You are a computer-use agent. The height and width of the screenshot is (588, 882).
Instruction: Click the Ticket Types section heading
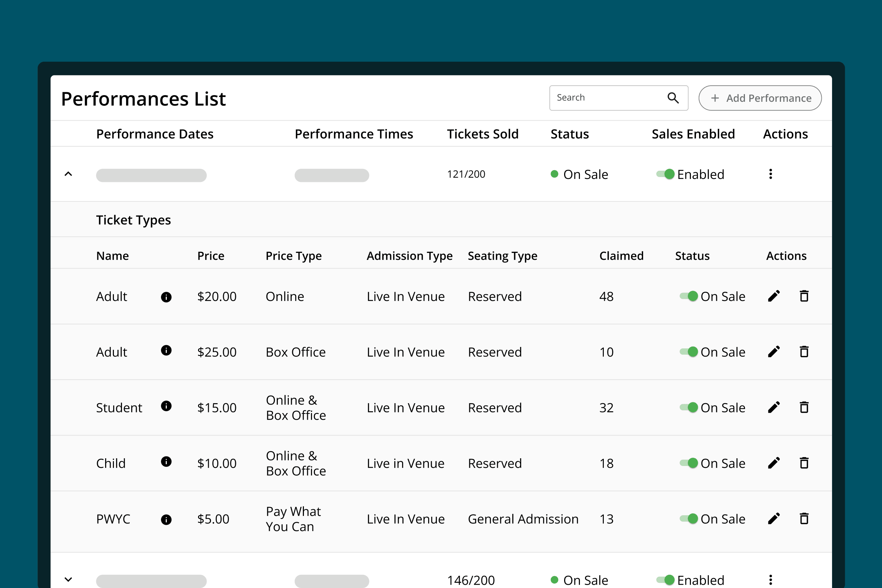(133, 220)
